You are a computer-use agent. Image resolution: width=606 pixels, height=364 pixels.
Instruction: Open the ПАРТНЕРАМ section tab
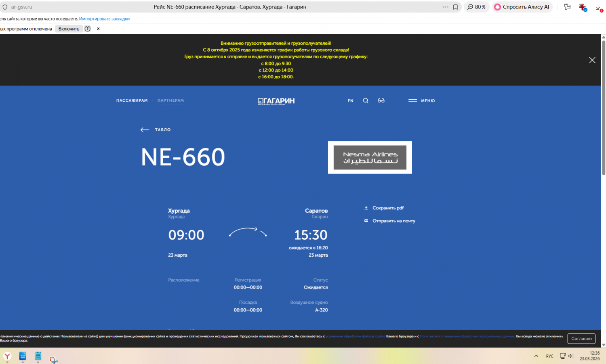tap(170, 100)
